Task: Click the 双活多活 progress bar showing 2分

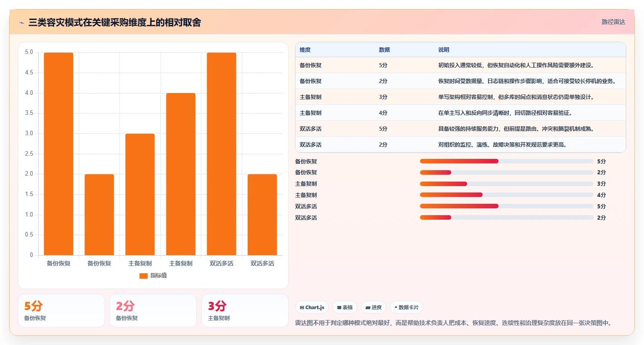Action: point(506,217)
